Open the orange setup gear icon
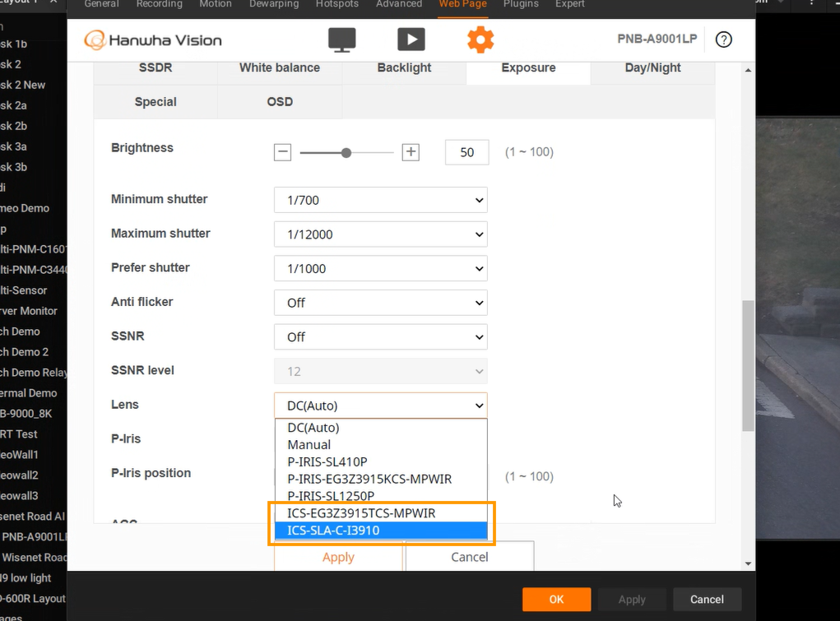 480,39
